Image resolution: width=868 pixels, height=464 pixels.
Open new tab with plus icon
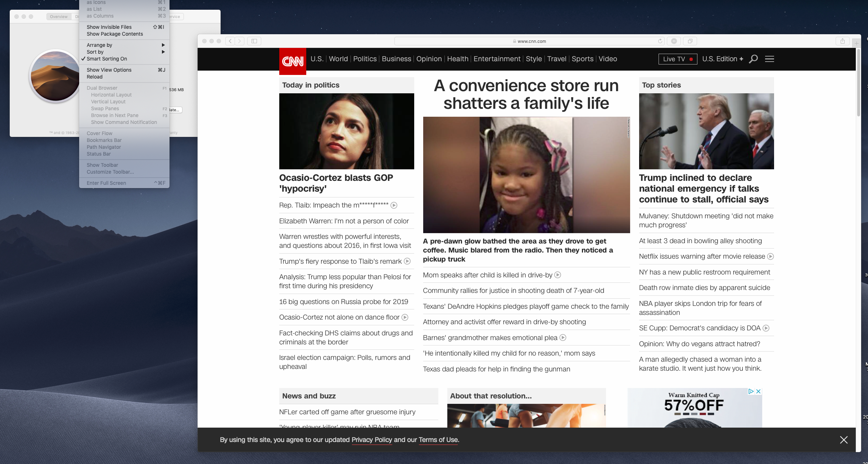click(856, 43)
